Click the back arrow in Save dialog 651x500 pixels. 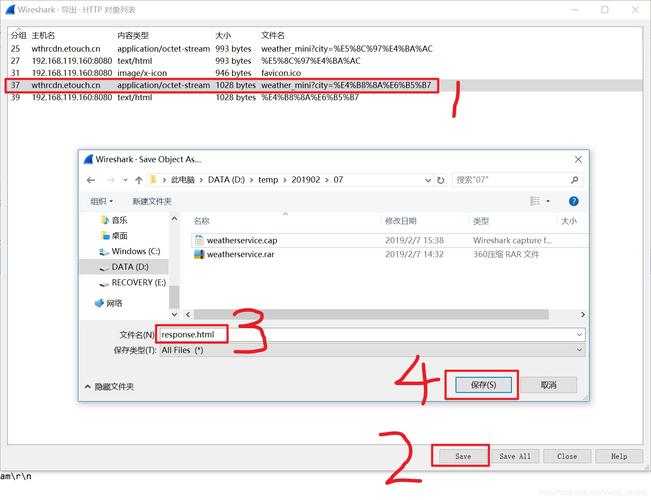91,180
